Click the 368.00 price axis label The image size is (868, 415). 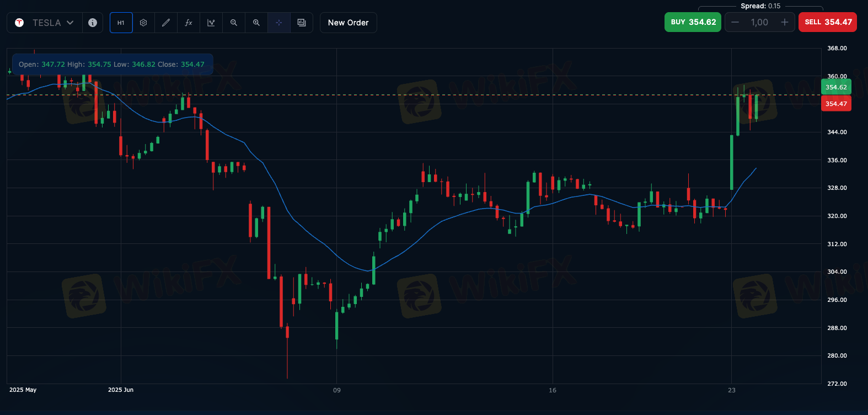tap(837, 49)
